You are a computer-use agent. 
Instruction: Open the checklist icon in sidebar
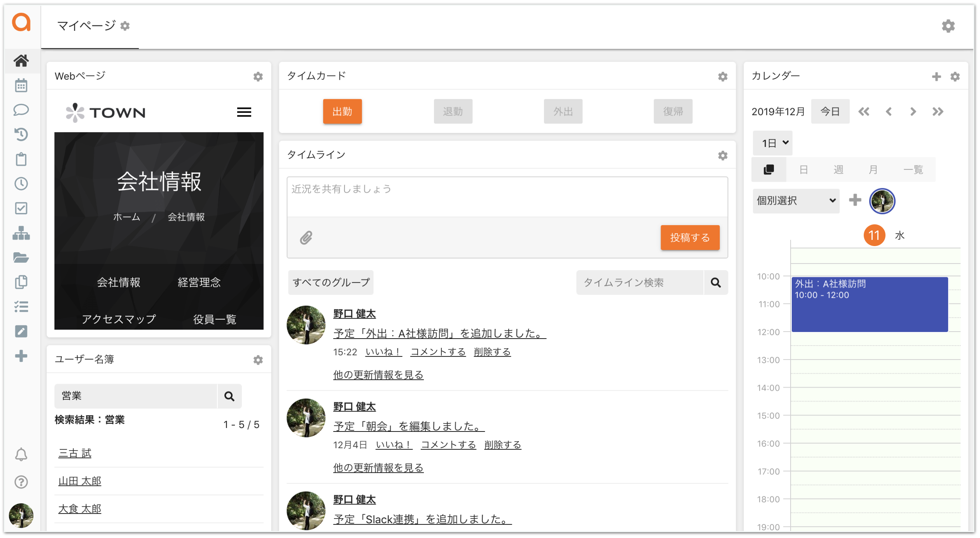pyautogui.click(x=21, y=307)
